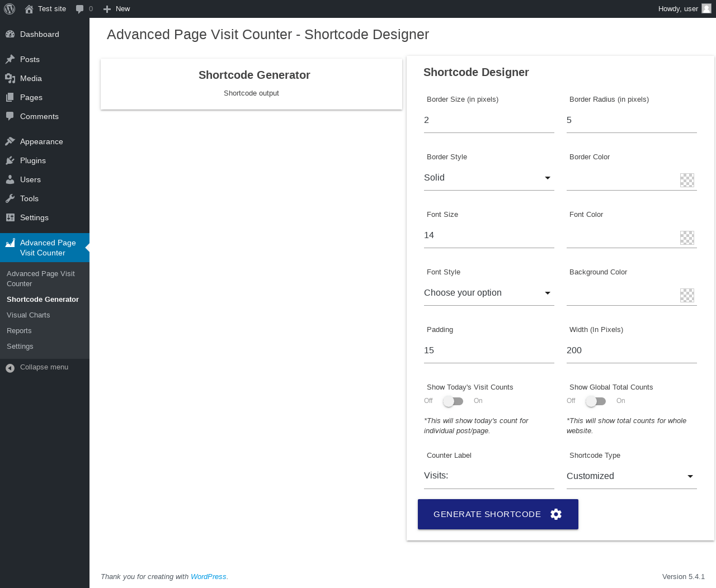
Task: Open Visual Charts submenu item
Action: [x=29, y=315]
